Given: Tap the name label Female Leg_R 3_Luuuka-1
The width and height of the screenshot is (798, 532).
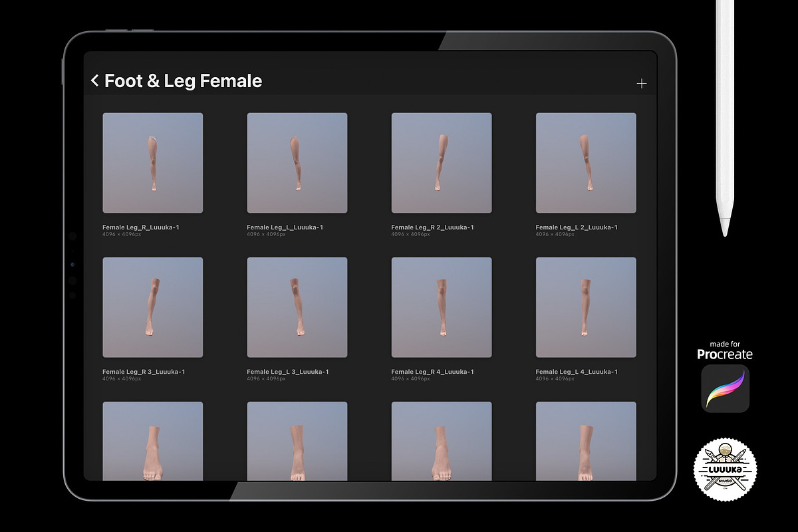Looking at the screenshot, I should 144,372.
